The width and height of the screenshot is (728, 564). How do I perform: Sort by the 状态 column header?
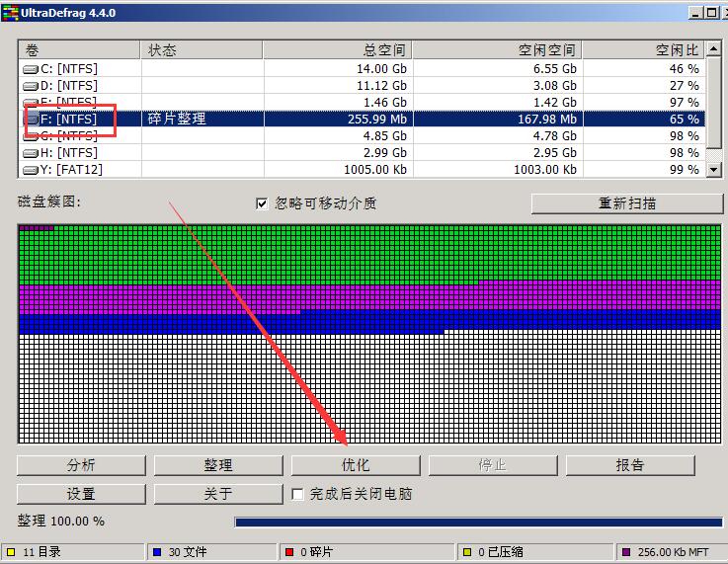[202, 49]
